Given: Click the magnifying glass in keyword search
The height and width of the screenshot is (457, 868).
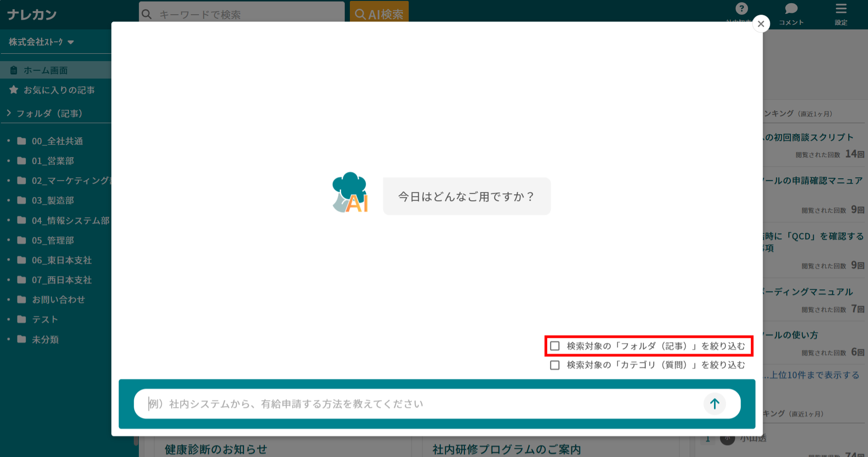Looking at the screenshot, I should 147,14.
